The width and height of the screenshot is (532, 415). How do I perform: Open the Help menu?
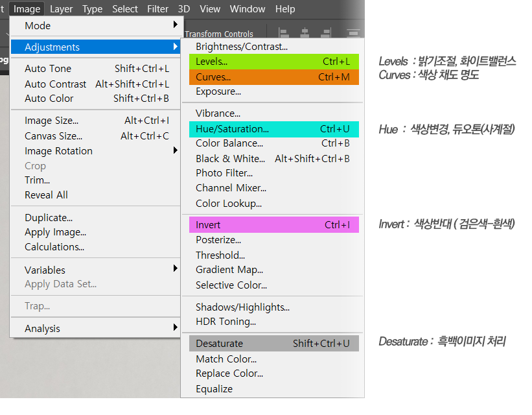click(x=285, y=9)
